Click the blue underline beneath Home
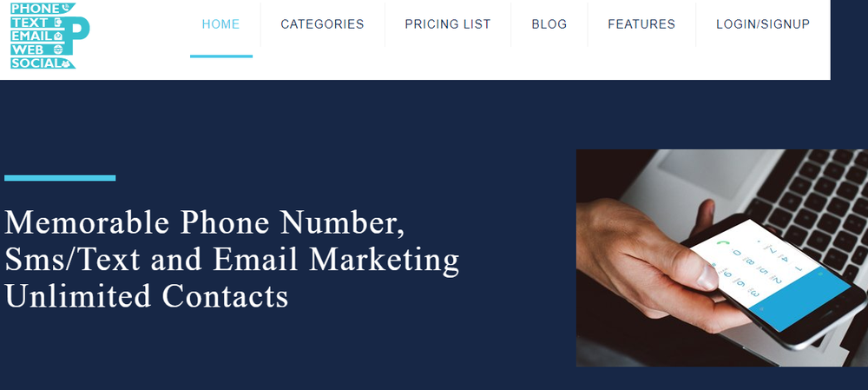868x390 pixels. pos(220,56)
